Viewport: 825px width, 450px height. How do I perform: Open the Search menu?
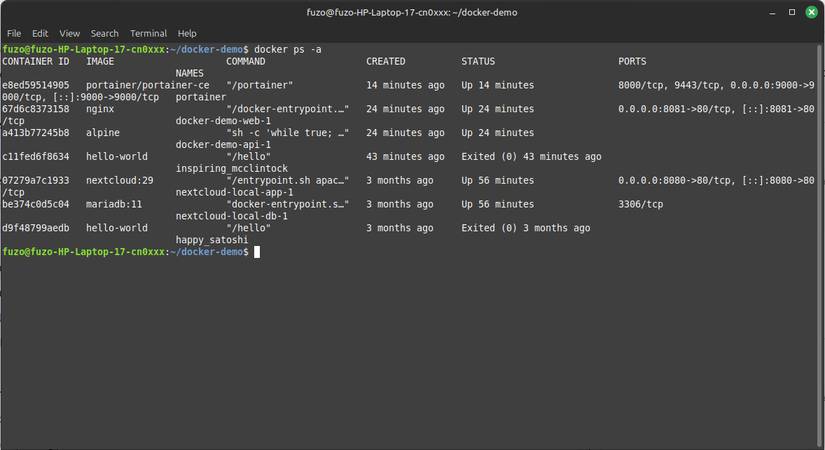coord(105,33)
